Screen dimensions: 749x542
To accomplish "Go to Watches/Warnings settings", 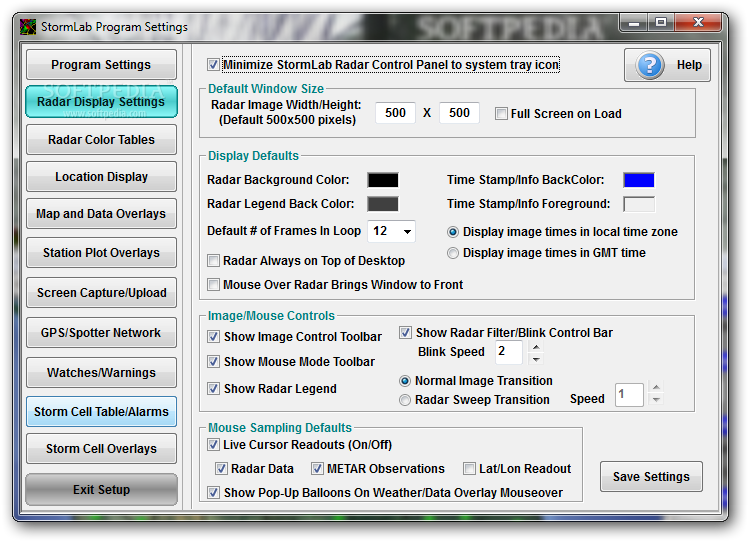I will pos(101,372).
